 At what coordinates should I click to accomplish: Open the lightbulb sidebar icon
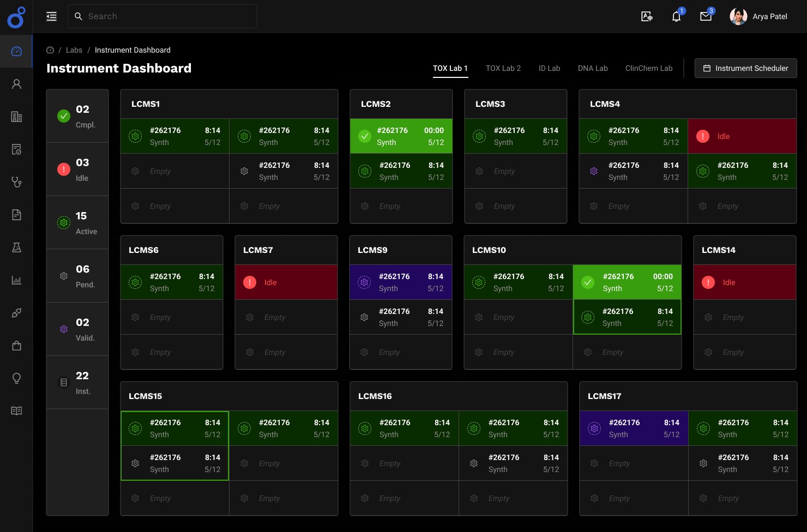click(x=16, y=378)
